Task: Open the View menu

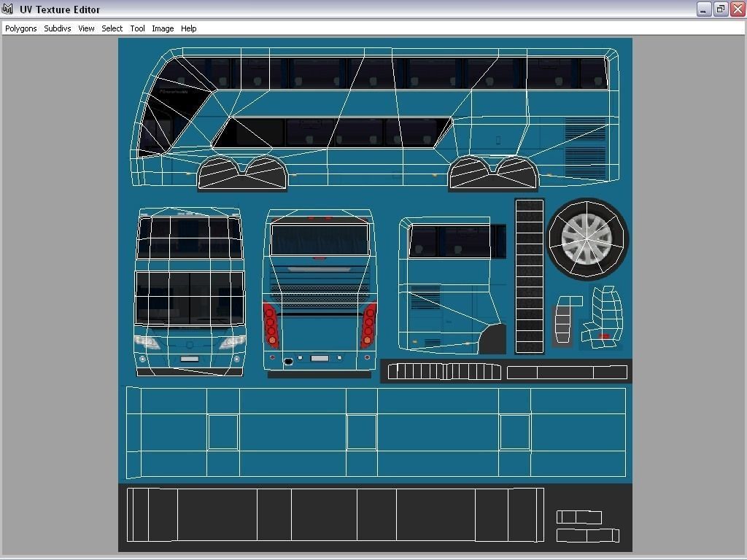Action: pyautogui.click(x=86, y=28)
